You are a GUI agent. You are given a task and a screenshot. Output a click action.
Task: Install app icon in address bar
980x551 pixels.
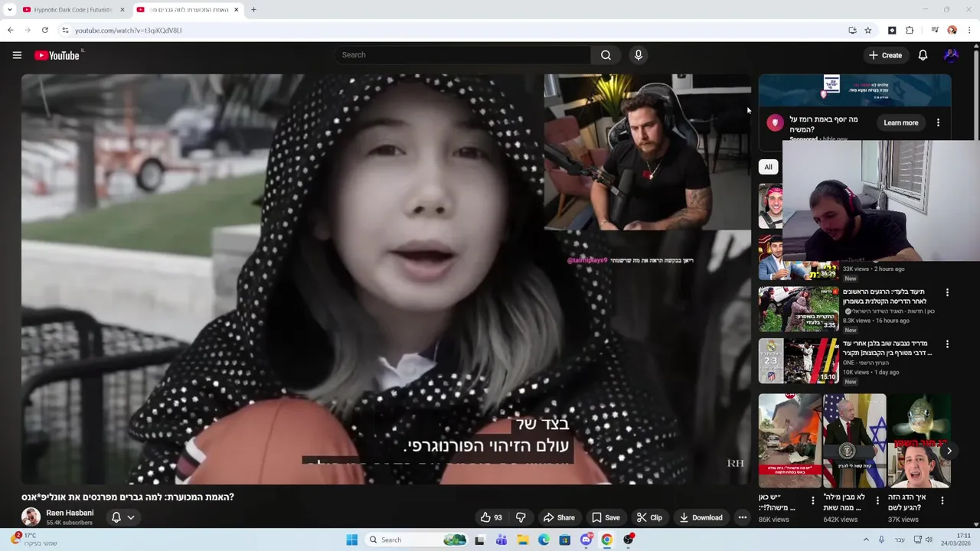(x=852, y=31)
